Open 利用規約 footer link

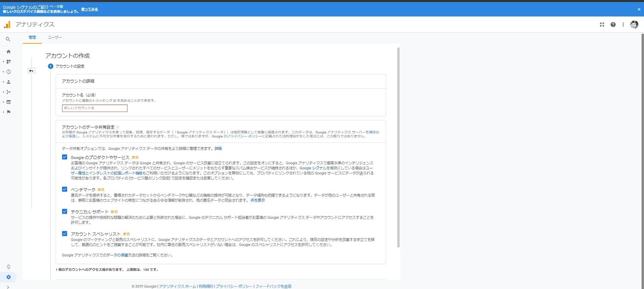[x=206, y=286]
